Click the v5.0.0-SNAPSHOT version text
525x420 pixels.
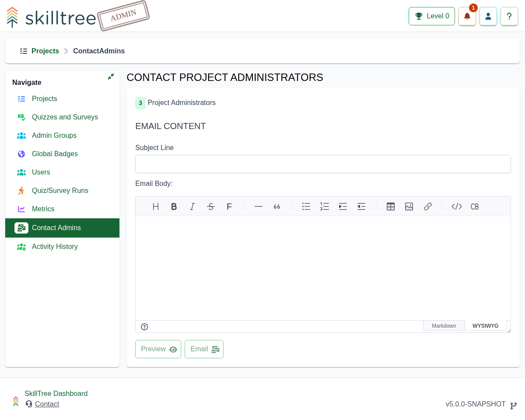pyautogui.click(x=476, y=404)
